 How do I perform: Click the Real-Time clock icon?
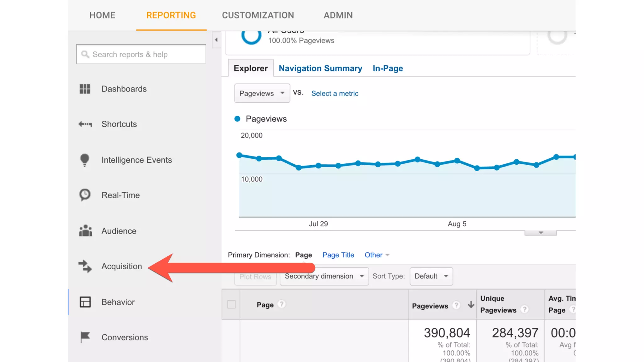click(85, 195)
